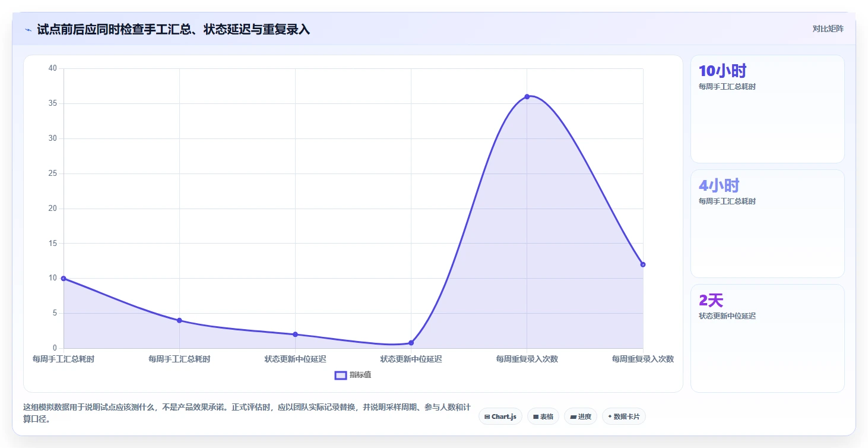Open the 4小时 metric card
Screen dimensions: 868x448
tap(767, 223)
